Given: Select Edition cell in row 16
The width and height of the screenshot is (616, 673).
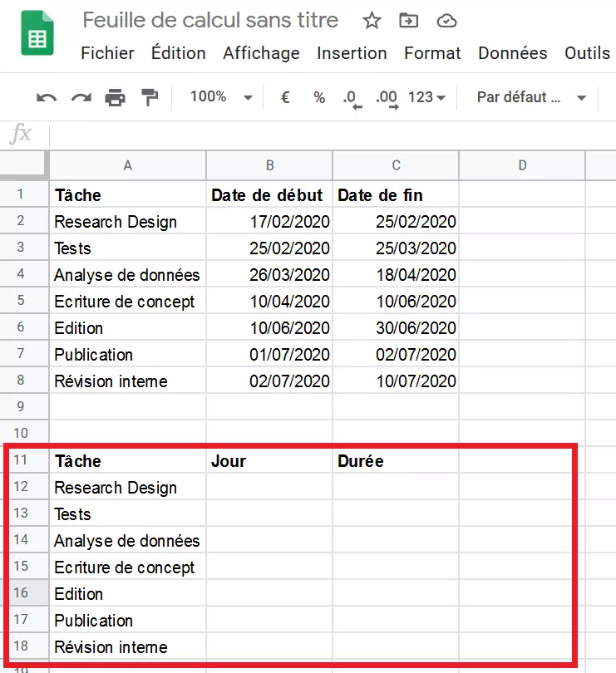Looking at the screenshot, I should click(x=127, y=593).
